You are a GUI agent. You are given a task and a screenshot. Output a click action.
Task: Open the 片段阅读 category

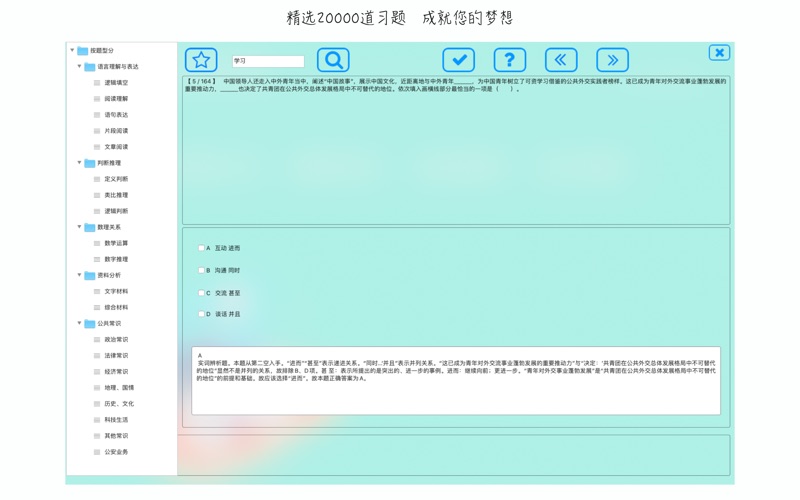[116, 131]
